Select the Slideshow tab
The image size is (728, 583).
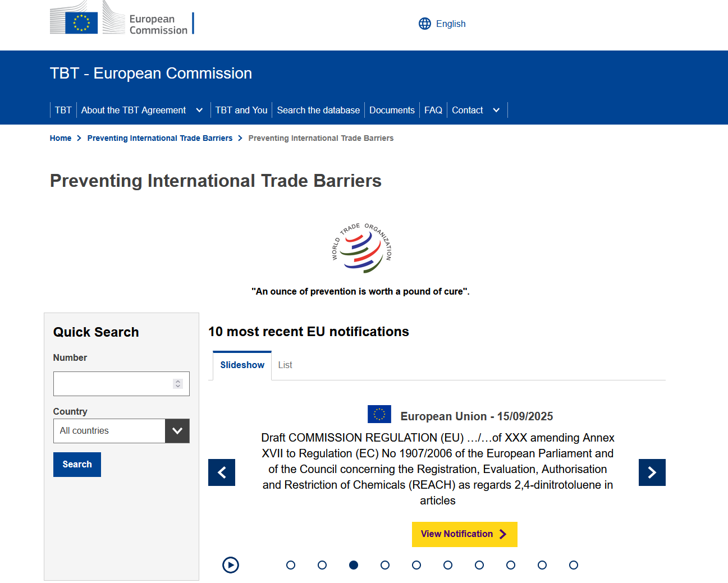pyautogui.click(x=242, y=365)
